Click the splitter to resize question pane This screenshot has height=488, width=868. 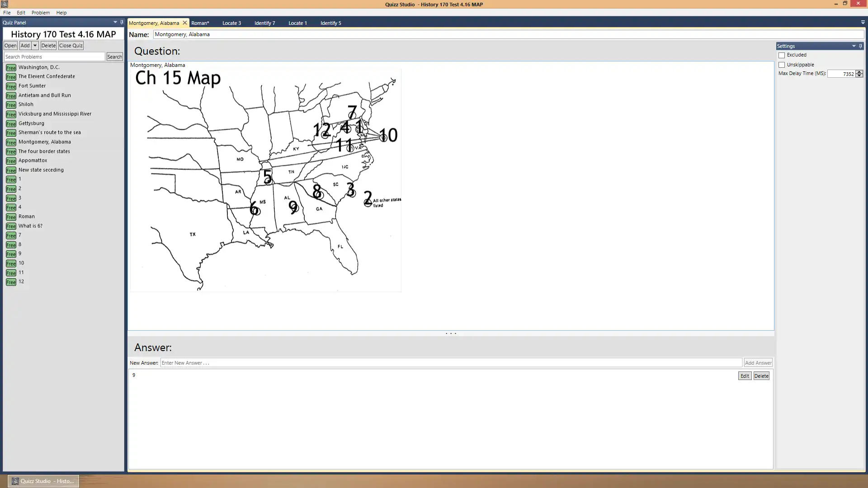tap(451, 333)
